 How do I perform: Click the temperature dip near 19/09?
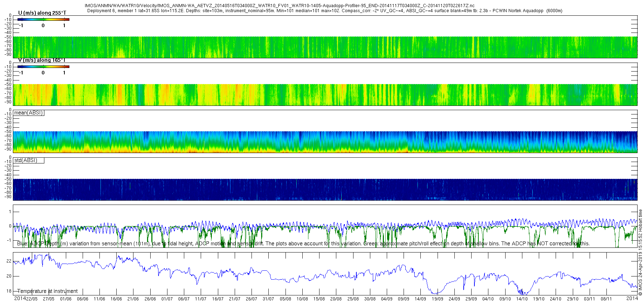[x=434, y=293]
